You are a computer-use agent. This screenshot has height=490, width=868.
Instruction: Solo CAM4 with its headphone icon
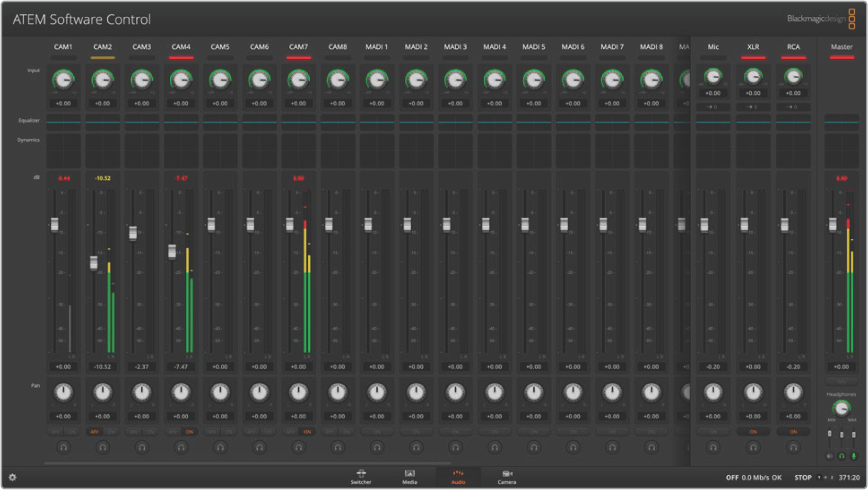[x=181, y=448]
